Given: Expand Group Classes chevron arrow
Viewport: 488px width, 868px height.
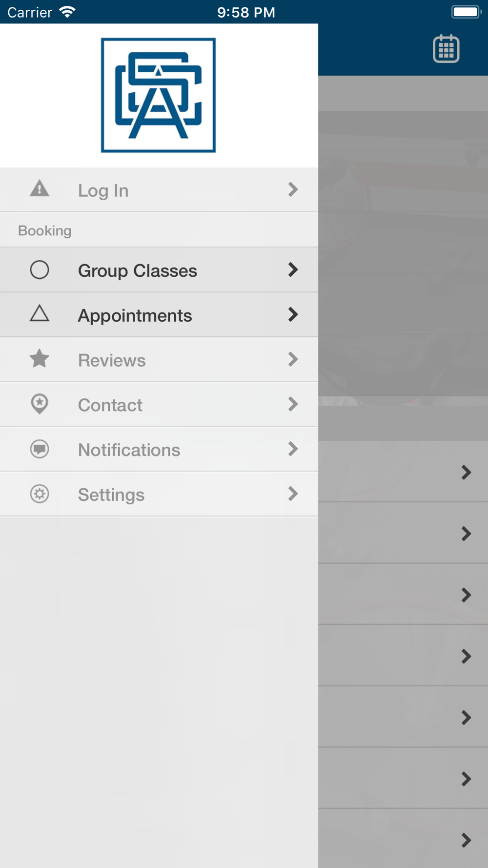Looking at the screenshot, I should pos(293,269).
